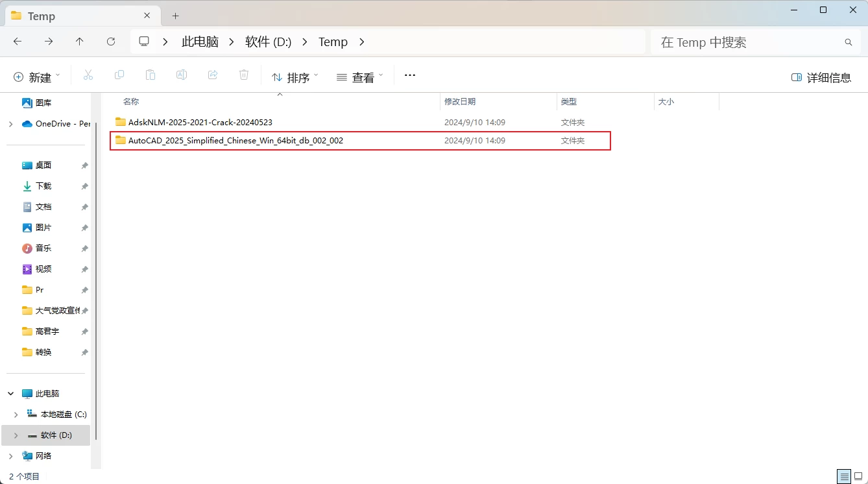Expand the 本地磁盘 (C:) node
868x484 pixels.
click(x=16, y=414)
